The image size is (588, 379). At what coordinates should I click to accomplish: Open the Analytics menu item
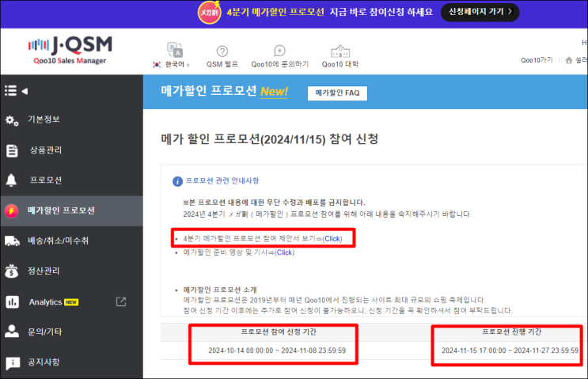(x=45, y=301)
